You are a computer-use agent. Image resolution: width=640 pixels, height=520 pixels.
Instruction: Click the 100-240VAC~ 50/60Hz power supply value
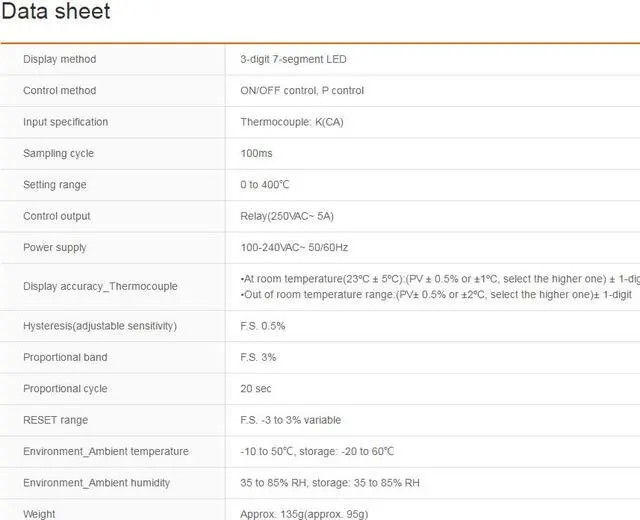tap(294, 248)
